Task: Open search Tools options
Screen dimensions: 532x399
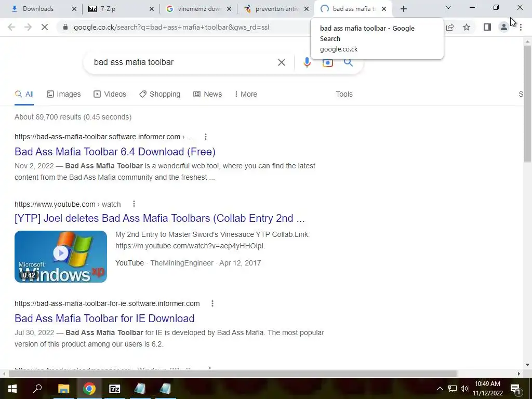Action: (x=344, y=95)
